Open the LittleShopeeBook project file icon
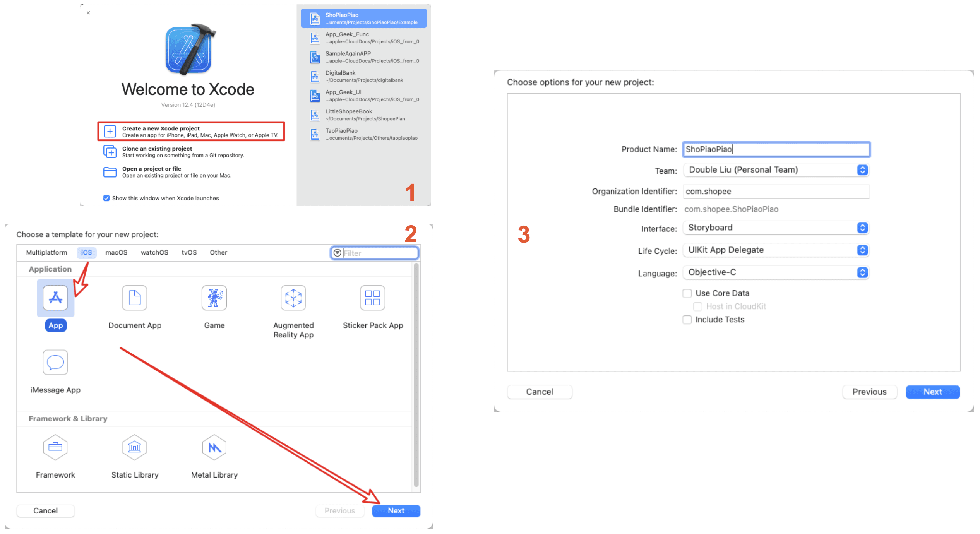This screenshot has width=980, height=534. (315, 115)
